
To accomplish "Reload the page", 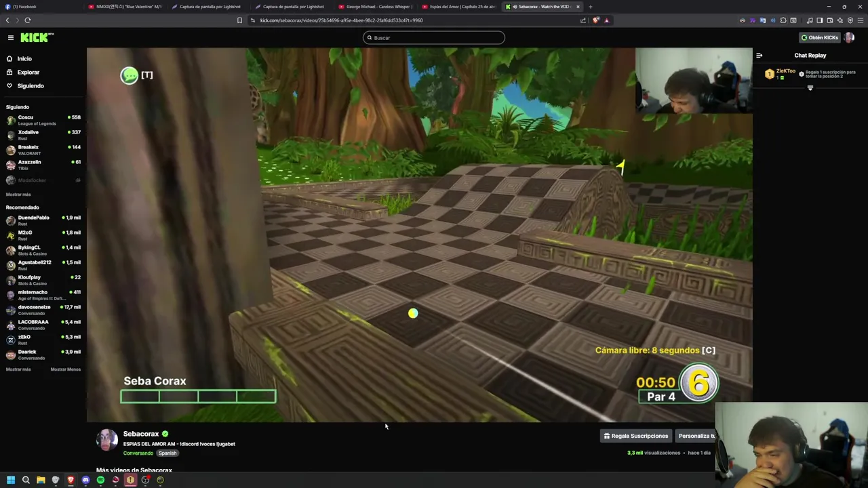I will [28, 20].
